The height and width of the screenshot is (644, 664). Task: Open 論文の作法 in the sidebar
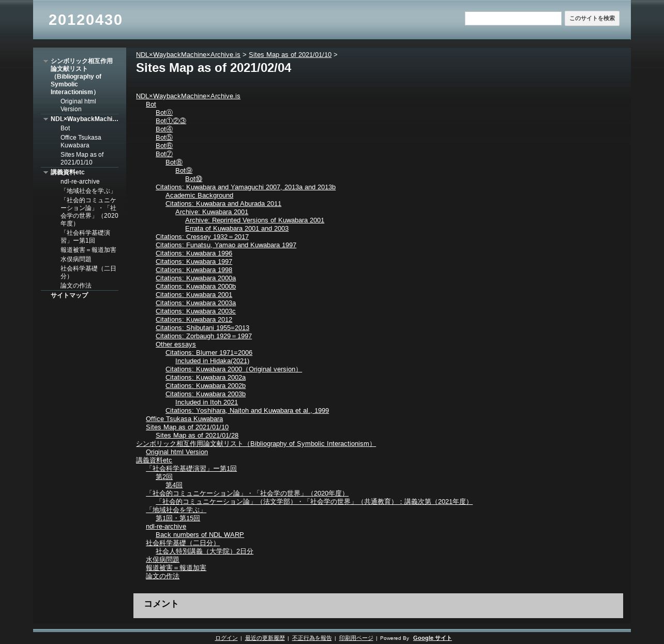[x=76, y=286]
